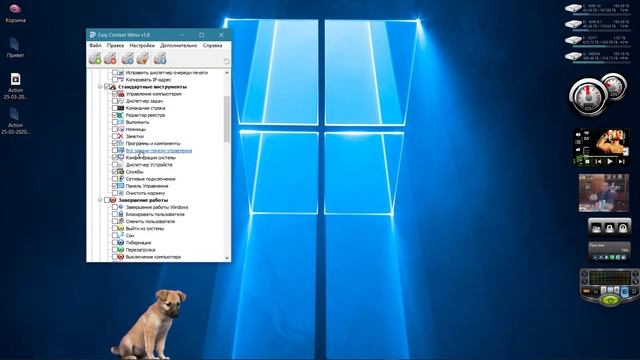
Task: Check the Выполнить checkbox
Action: click(x=115, y=122)
